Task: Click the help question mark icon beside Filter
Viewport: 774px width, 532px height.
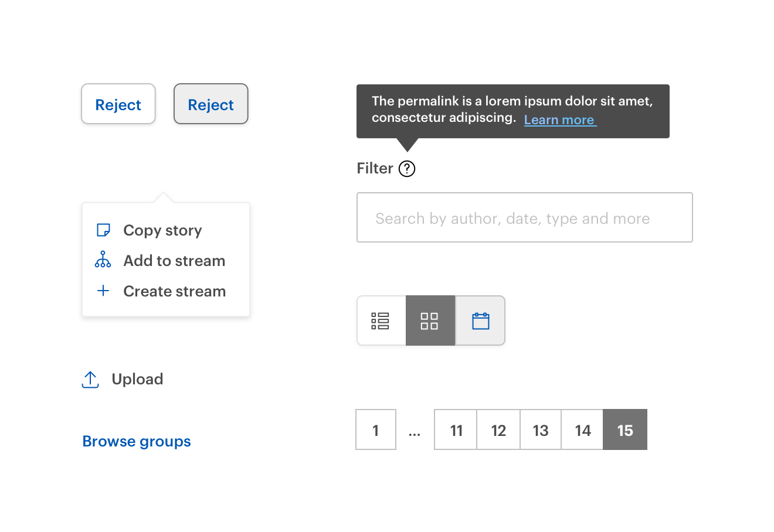Action: (x=406, y=169)
